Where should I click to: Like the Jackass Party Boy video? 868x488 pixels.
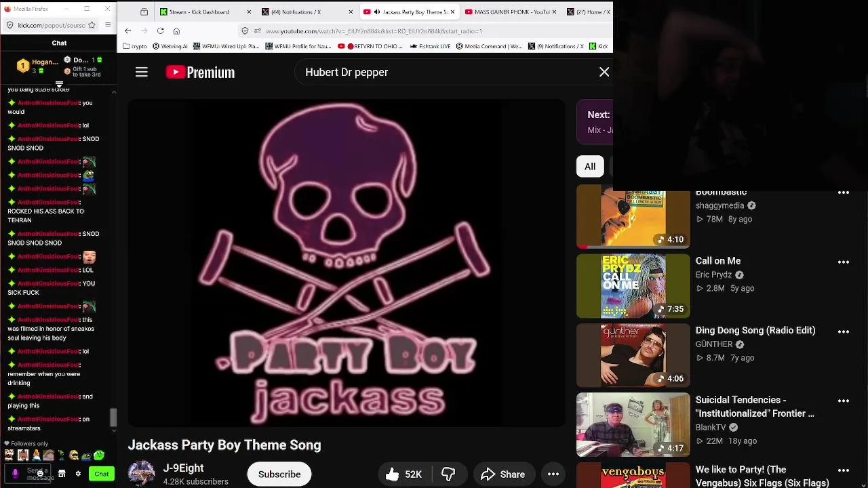pyautogui.click(x=403, y=474)
